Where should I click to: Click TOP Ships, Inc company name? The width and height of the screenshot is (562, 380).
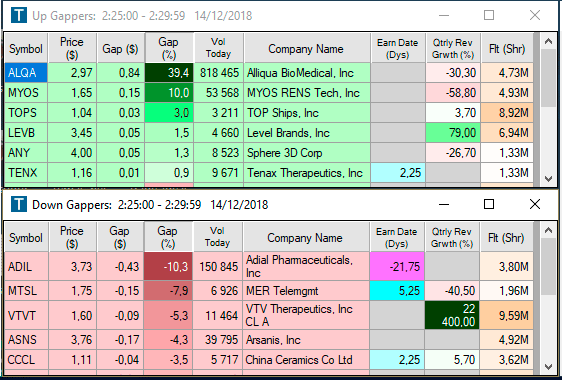click(307, 113)
